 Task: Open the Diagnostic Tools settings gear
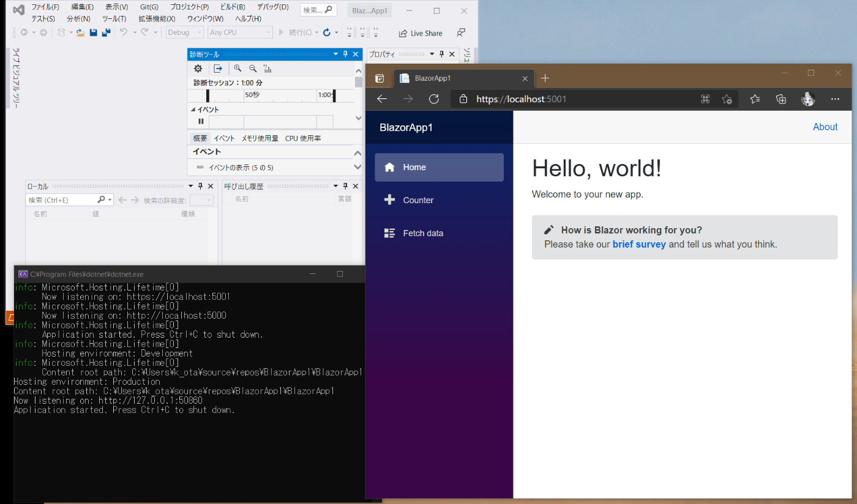point(197,69)
